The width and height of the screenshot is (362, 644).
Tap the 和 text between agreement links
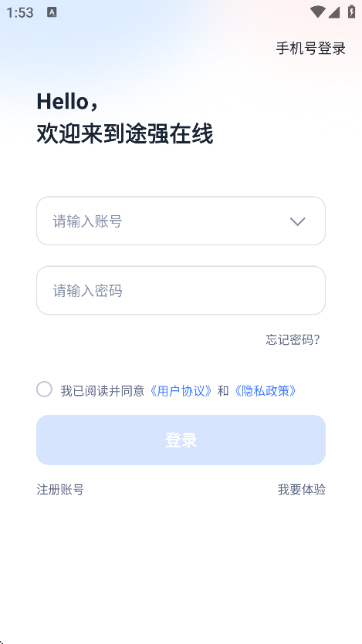point(223,391)
